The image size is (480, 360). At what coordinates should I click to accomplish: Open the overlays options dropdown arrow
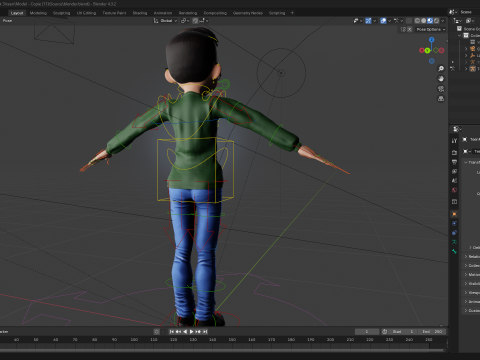(389, 21)
